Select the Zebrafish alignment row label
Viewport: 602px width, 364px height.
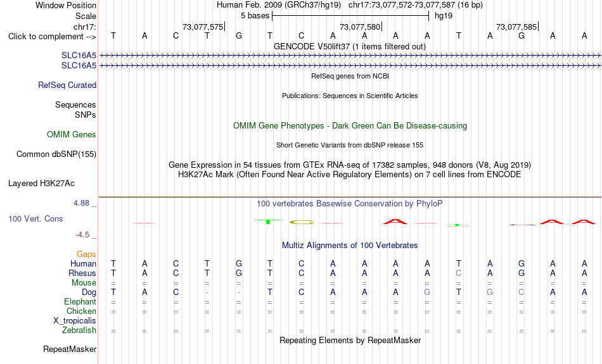(x=79, y=330)
